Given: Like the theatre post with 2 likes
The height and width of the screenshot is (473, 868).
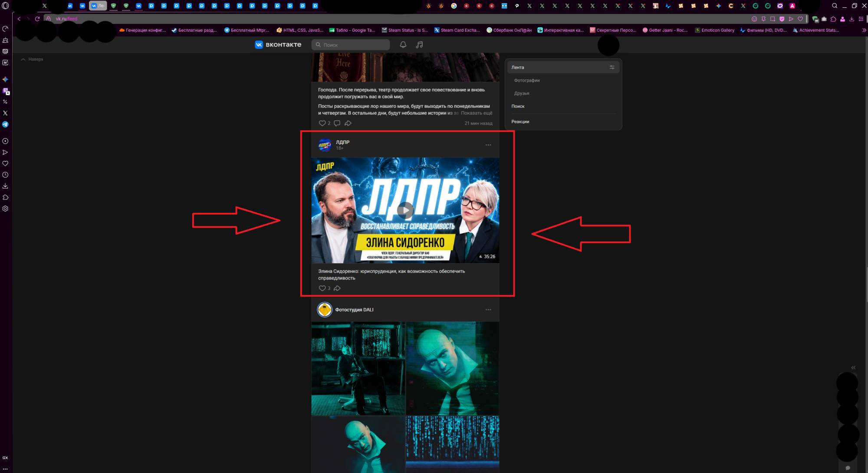Looking at the screenshot, I should coord(322,123).
